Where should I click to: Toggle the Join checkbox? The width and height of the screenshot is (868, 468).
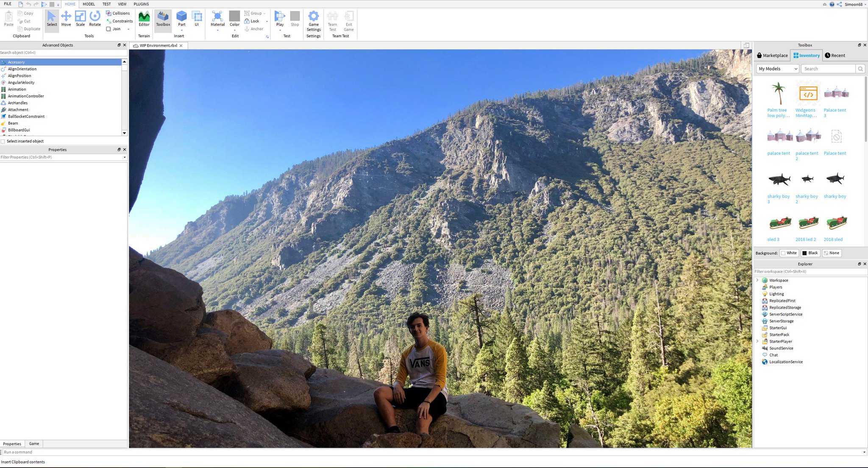pyautogui.click(x=108, y=29)
